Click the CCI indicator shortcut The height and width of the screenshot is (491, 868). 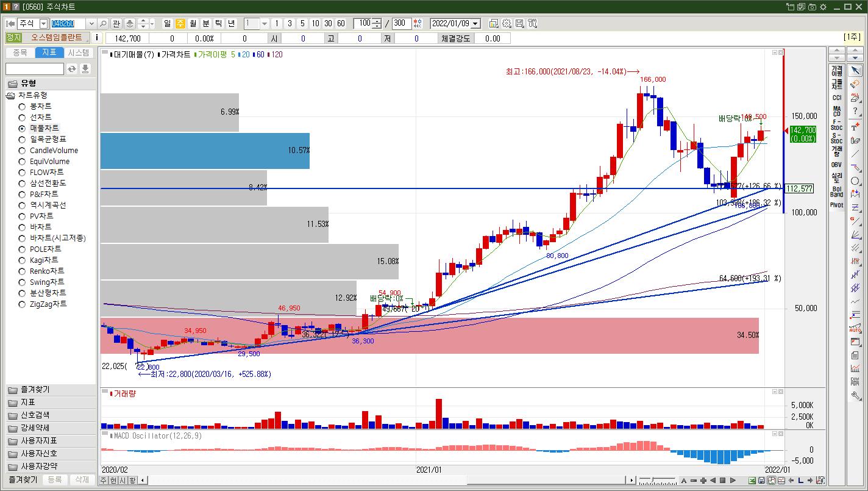point(836,98)
